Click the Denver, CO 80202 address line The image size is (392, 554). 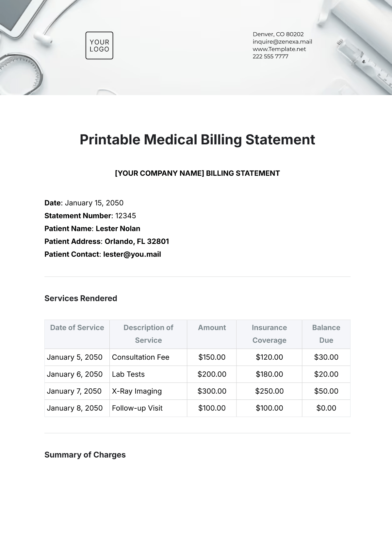tap(278, 34)
